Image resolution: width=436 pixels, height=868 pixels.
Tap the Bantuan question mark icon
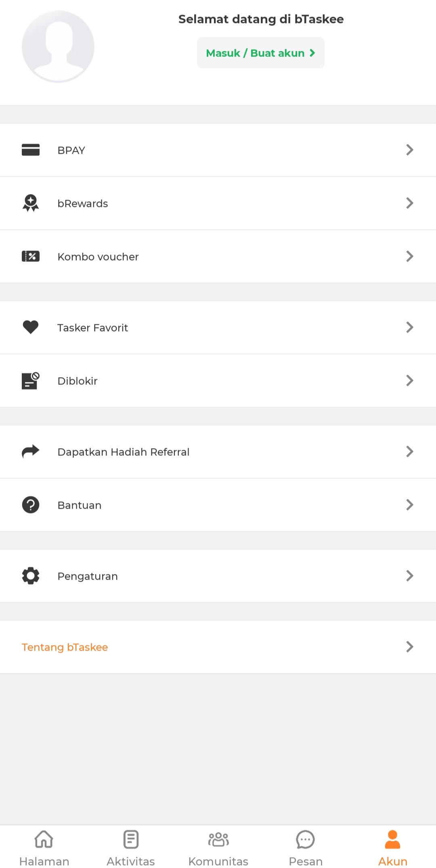[31, 505]
